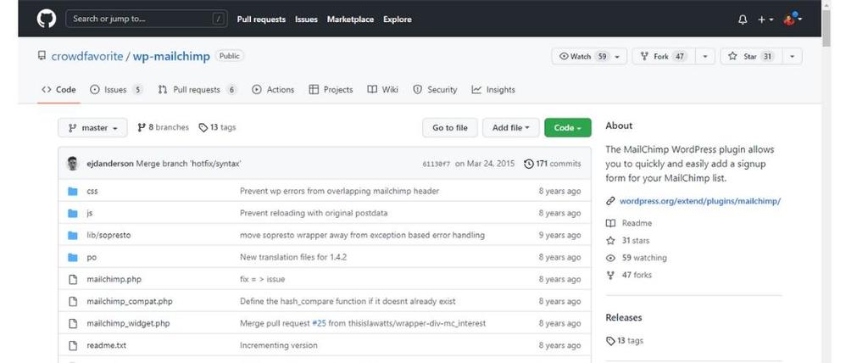Open the green Code dropdown
Viewport: 868px width, 363px height.
(567, 127)
